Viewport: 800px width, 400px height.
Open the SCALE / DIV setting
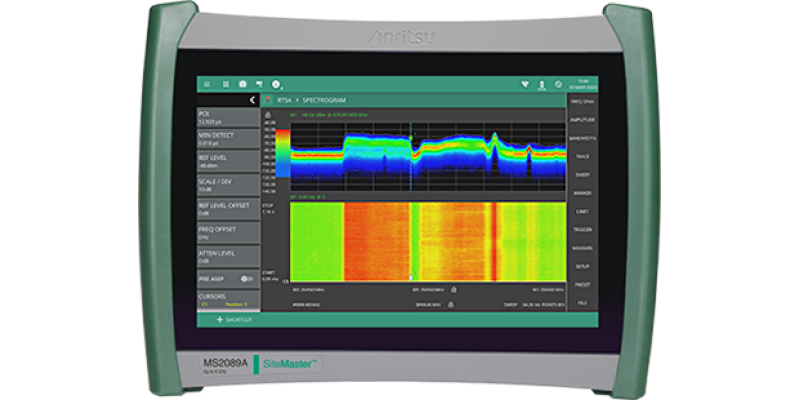[228, 184]
